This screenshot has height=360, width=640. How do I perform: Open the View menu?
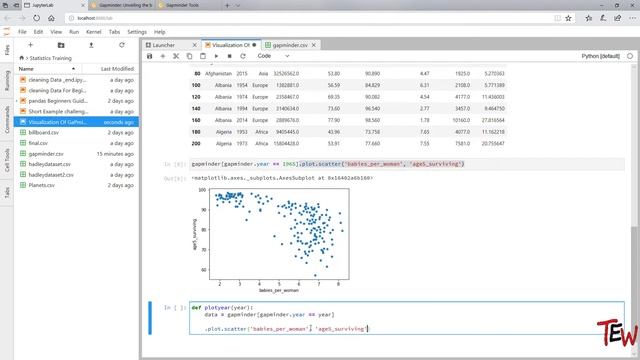point(56,32)
